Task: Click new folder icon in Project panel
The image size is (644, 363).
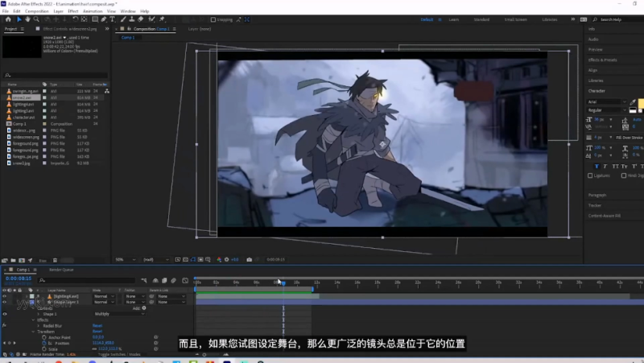Action: (13, 260)
